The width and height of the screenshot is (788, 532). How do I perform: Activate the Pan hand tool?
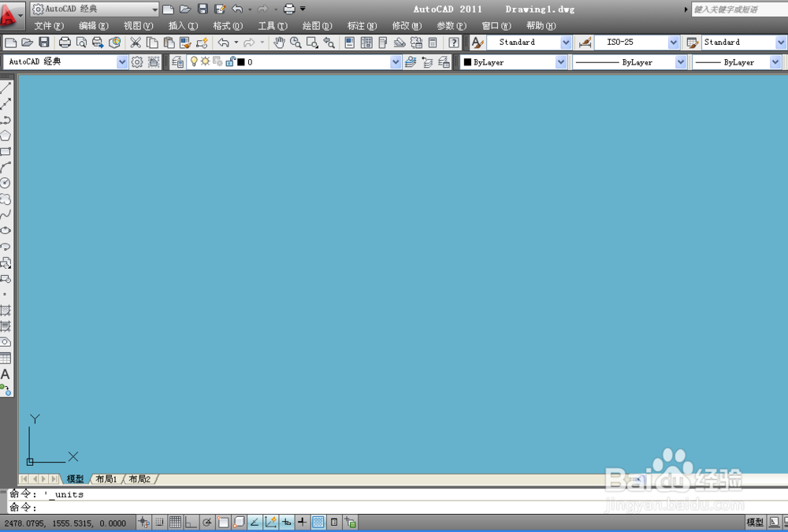pos(279,43)
